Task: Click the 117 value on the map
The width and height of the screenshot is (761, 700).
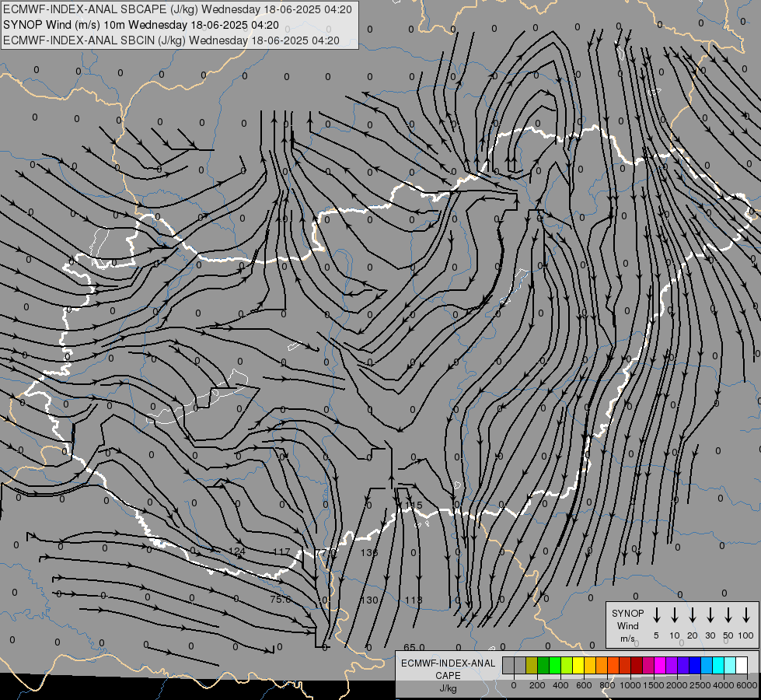Action: coord(281,552)
